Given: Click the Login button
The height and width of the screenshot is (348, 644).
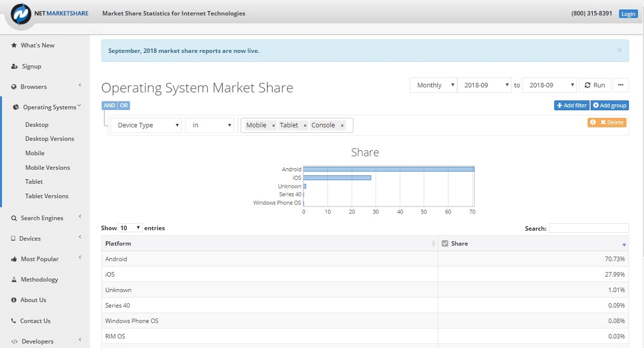Looking at the screenshot, I should pyautogui.click(x=628, y=14).
